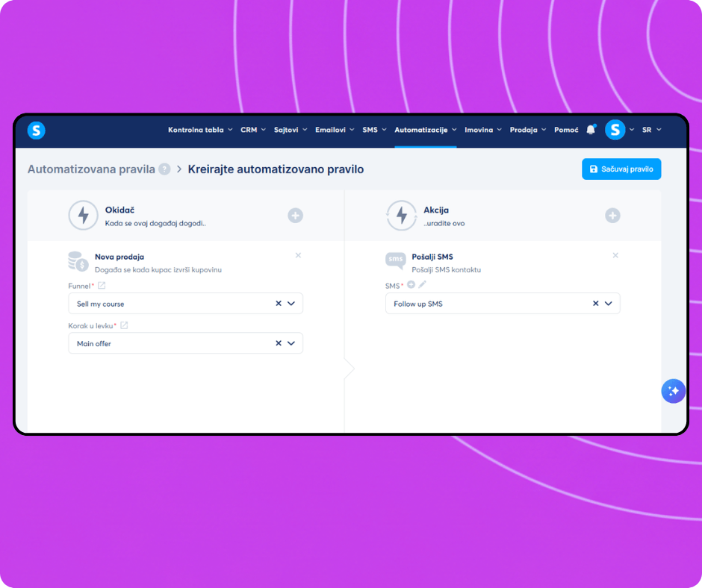Expand the Sell my course dropdown arrow
The width and height of the screenshot is (702, 588).
(291, 304)
